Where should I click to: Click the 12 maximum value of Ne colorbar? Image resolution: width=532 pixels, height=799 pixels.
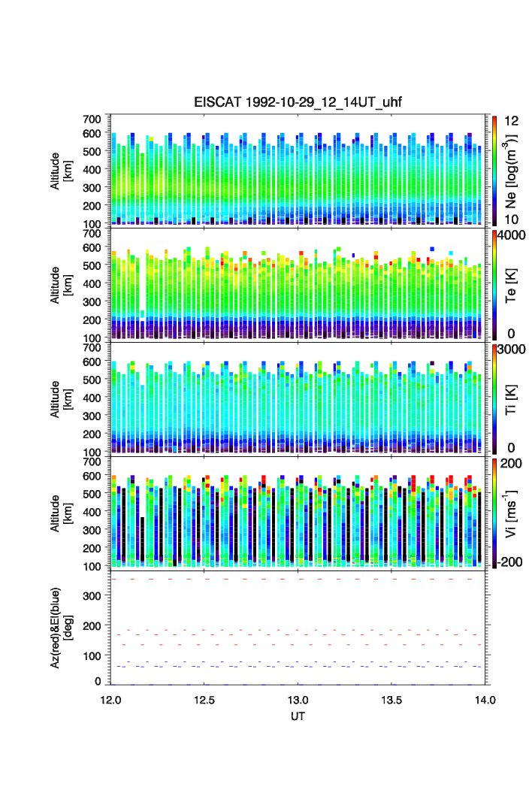pyautogui.click(x=512, y=121)
